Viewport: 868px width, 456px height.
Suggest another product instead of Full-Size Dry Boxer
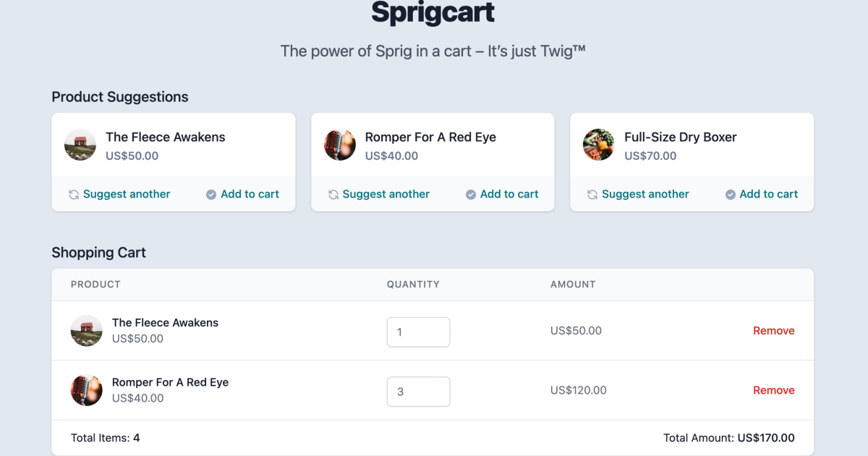[x=638, y=194]
